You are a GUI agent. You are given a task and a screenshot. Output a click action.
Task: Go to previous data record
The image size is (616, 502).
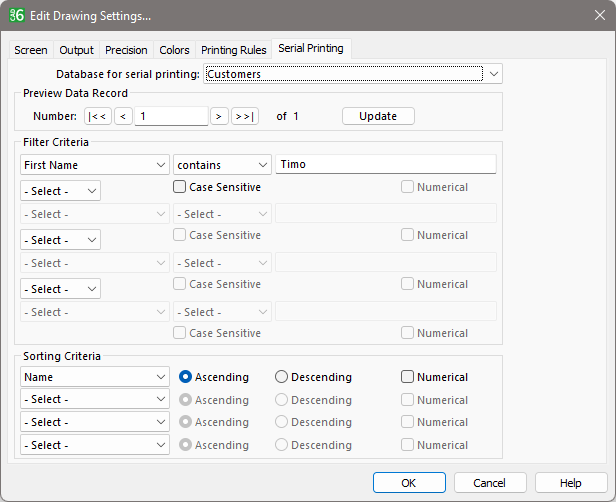click(x=123, y=116)
